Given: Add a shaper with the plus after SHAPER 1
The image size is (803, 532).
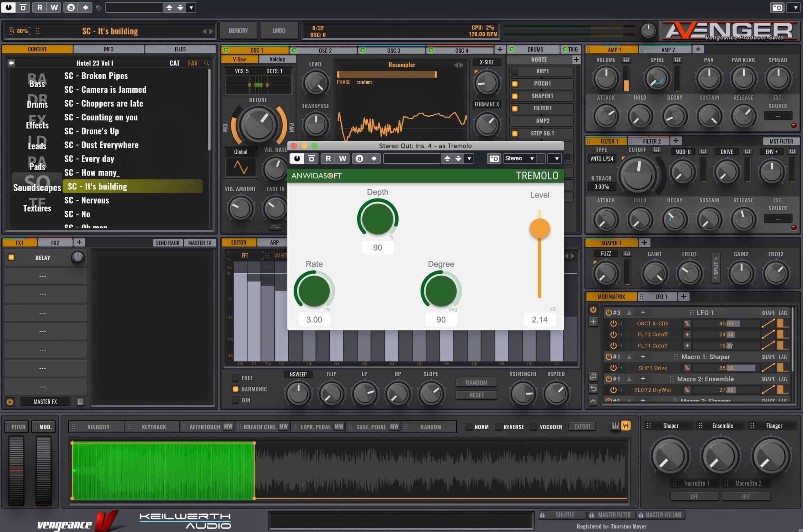Looking at the screenshot, I should 645,243.
